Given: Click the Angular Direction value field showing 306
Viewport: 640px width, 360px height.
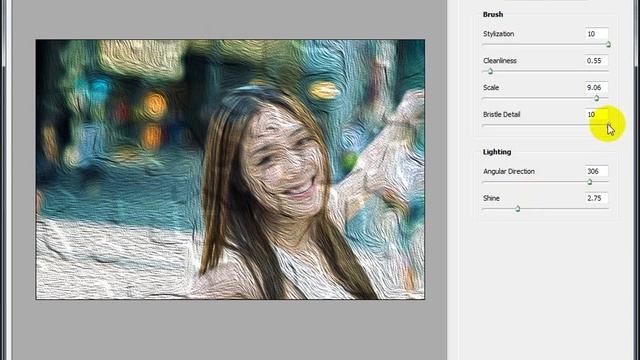Looking at the screenshot, I should point(596,171).
